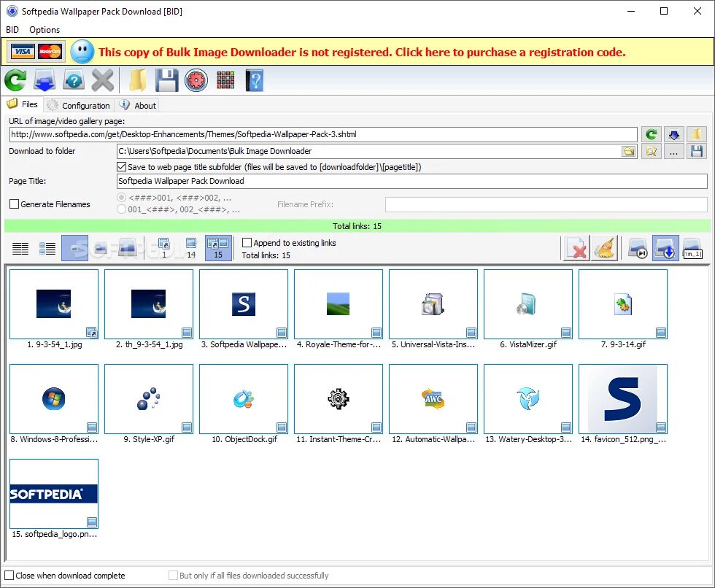Click the image download arrow icon
Screen dimensions: 715x588
pyautogui.click(x=665, y=249)
